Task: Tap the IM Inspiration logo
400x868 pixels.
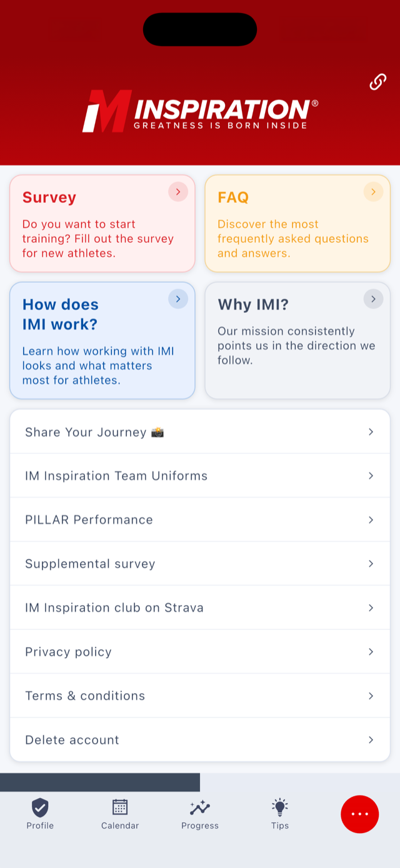Action: point(200,111)
